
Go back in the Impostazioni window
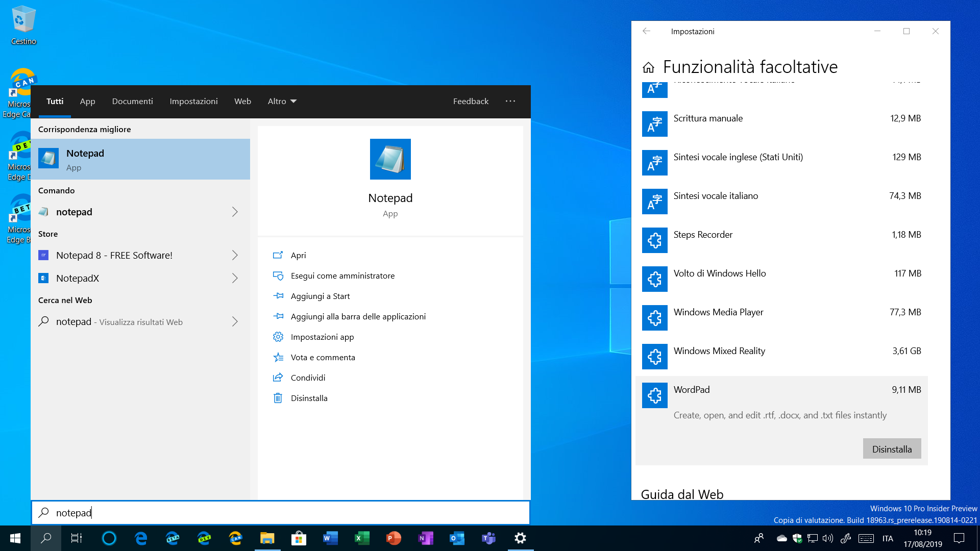[x=646, y=31]
